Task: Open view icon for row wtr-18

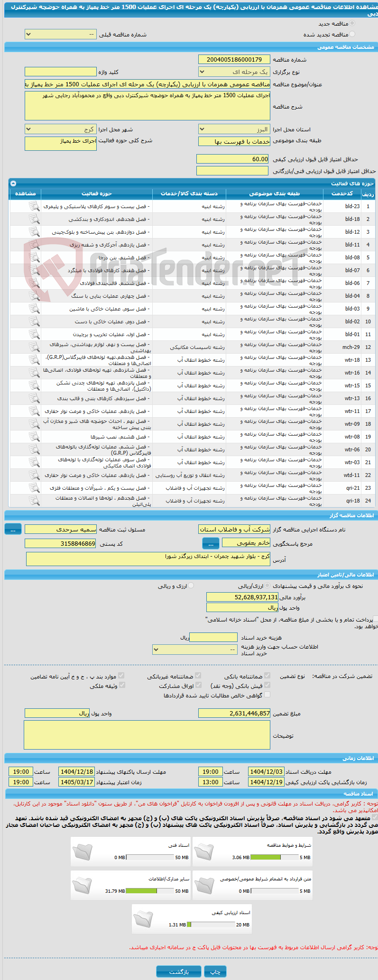Action: 34,360
